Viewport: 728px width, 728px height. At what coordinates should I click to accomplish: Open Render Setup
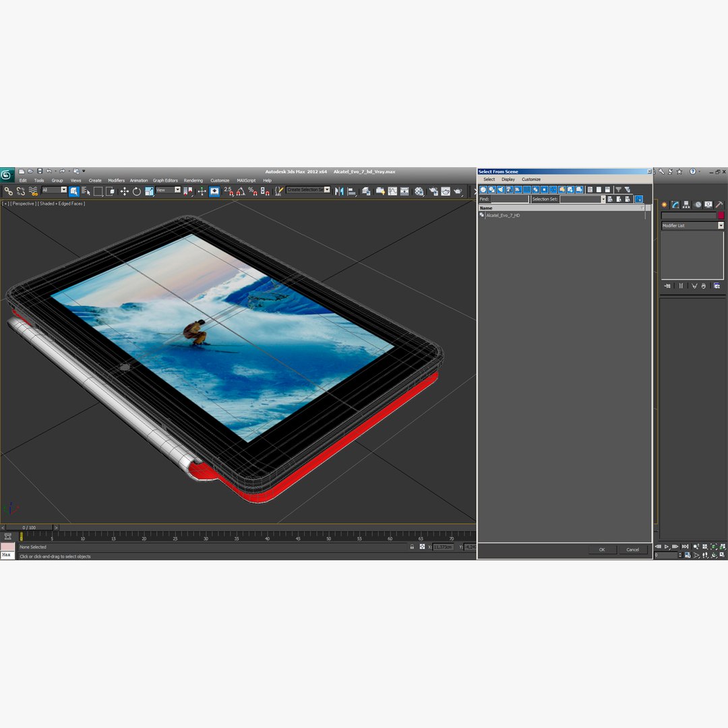(x=433, y=191)
